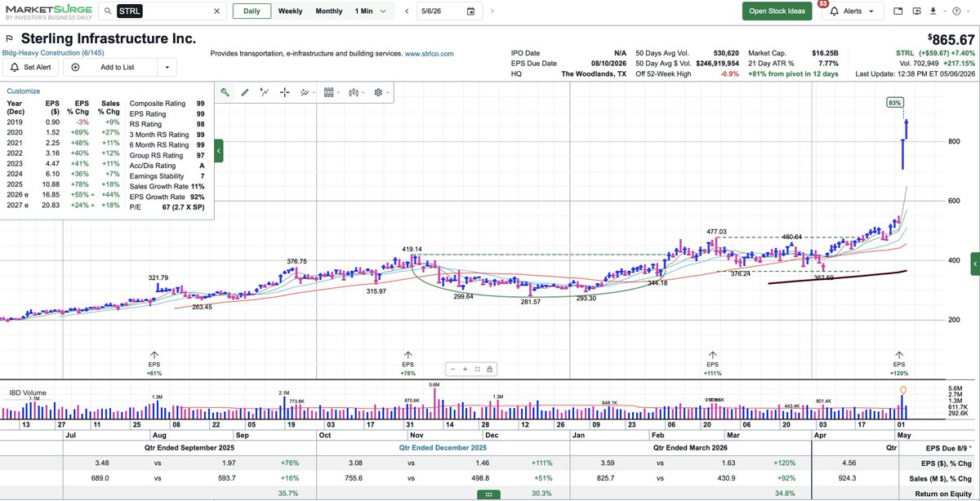Expand the settings gear dropdown arrow
The height and width of the screenshot is (501, 980).
[388, 93]
